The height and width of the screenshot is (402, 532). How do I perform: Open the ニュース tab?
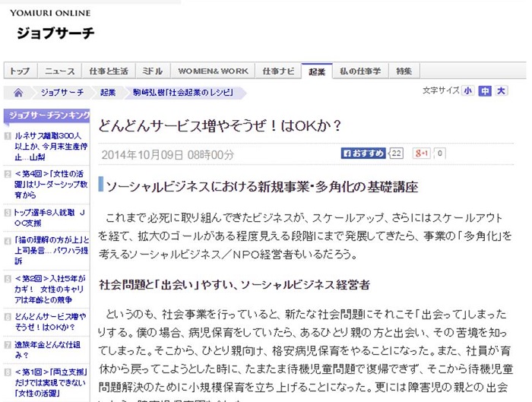coord(59,71)
